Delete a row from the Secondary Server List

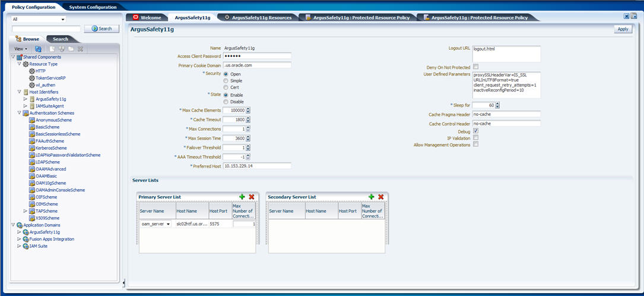(380, 197)
